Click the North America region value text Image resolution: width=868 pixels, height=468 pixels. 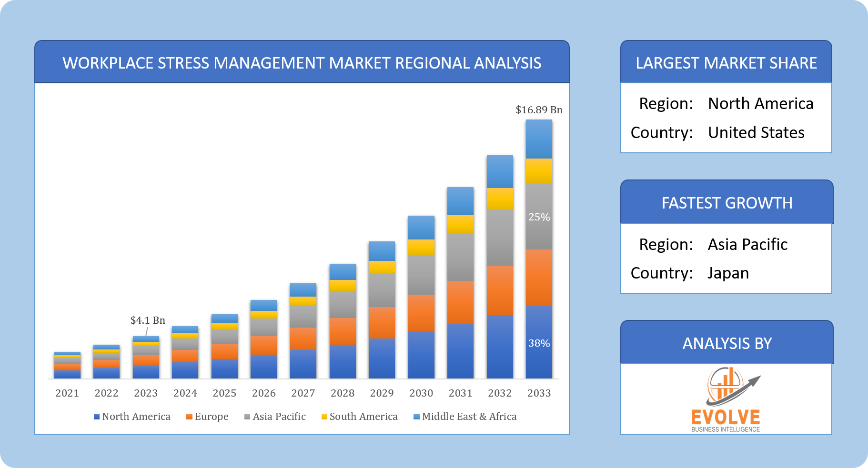pyautogui.click(x=760, y=104)
